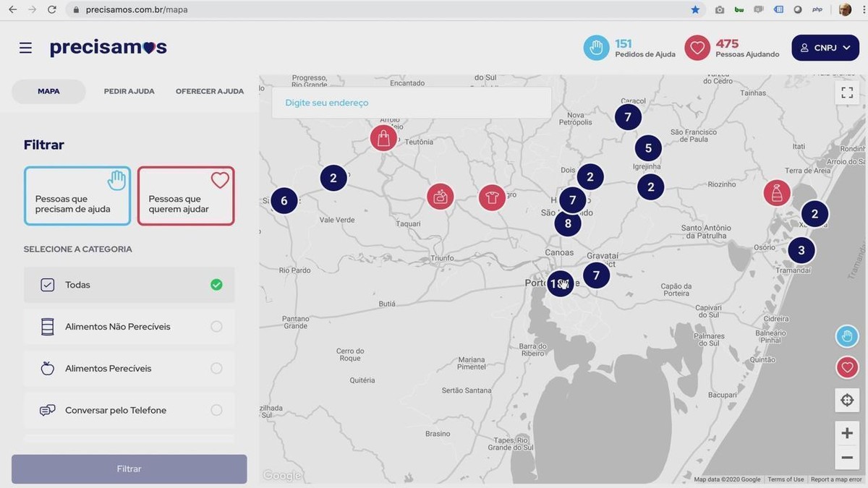Go back in the browser

[x=12, y=9]
